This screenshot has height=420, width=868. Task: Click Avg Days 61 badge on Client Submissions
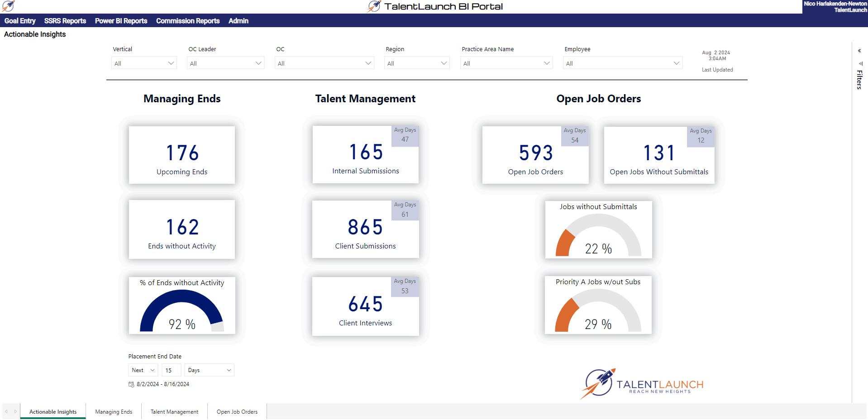pos(405,210)
